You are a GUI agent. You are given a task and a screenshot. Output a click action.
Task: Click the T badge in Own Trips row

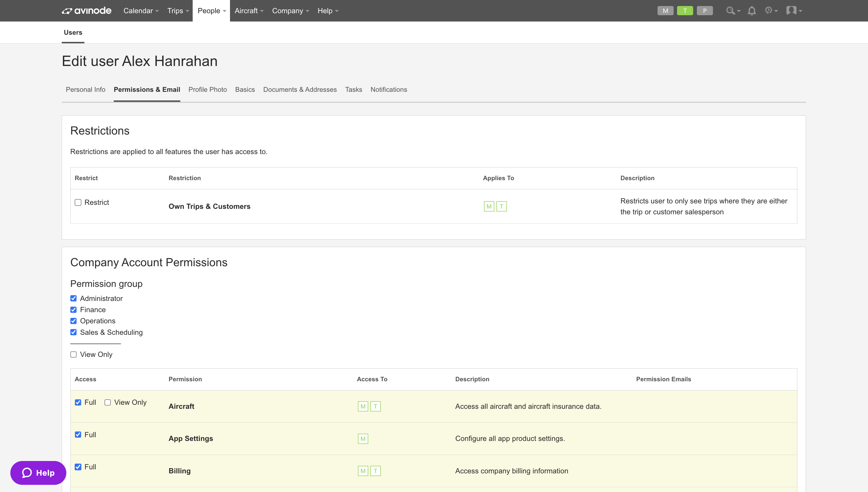click(501, 207)
